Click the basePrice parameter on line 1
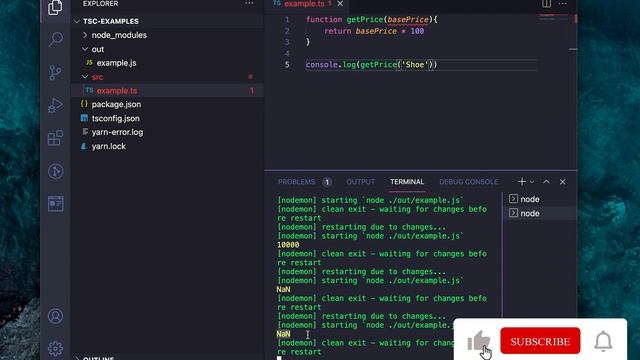Image resolution: width=640 pixels, height=360 pixels. click(x=408, y=20)
